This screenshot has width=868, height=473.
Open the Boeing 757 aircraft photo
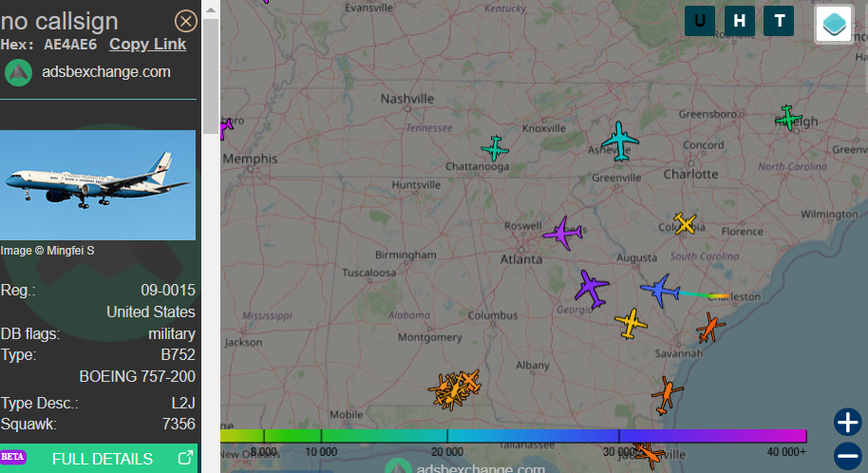point(98,185)
